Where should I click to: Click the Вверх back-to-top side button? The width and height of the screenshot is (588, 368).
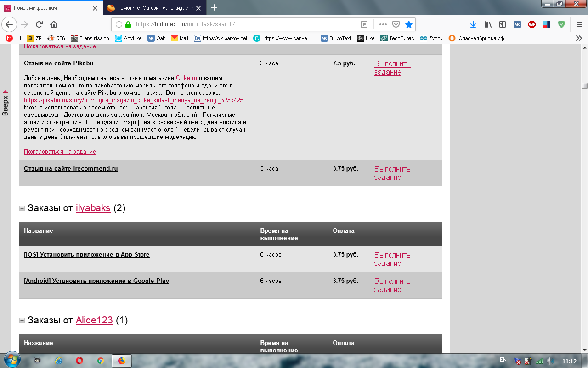(5, 103)
